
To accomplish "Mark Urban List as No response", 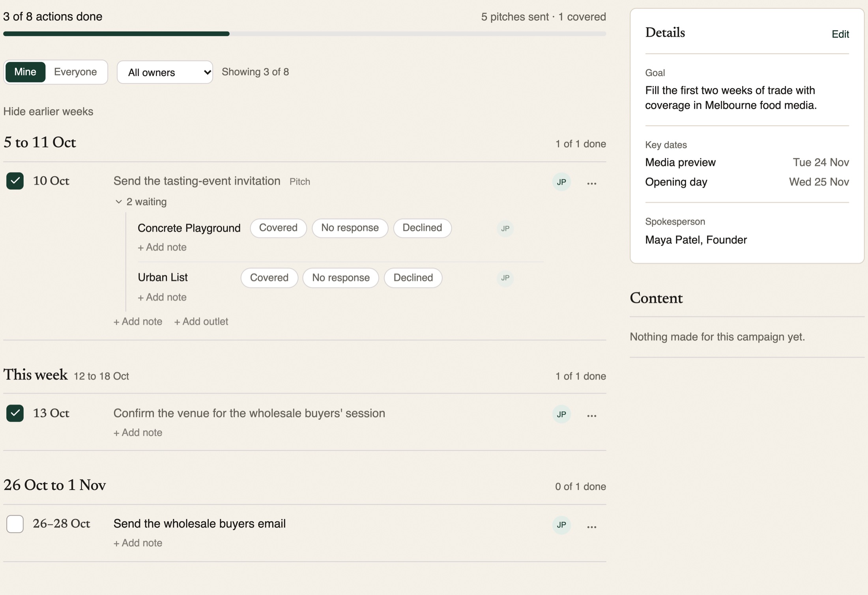I will click(x=341, y=278).
